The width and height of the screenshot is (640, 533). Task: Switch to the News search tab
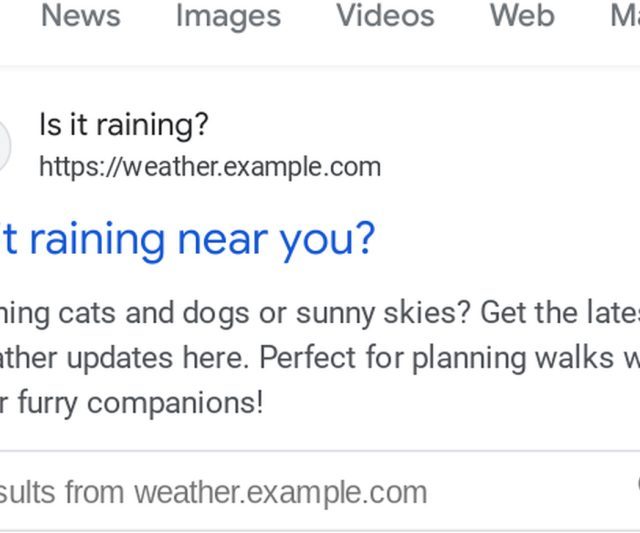tap(81, 16)
